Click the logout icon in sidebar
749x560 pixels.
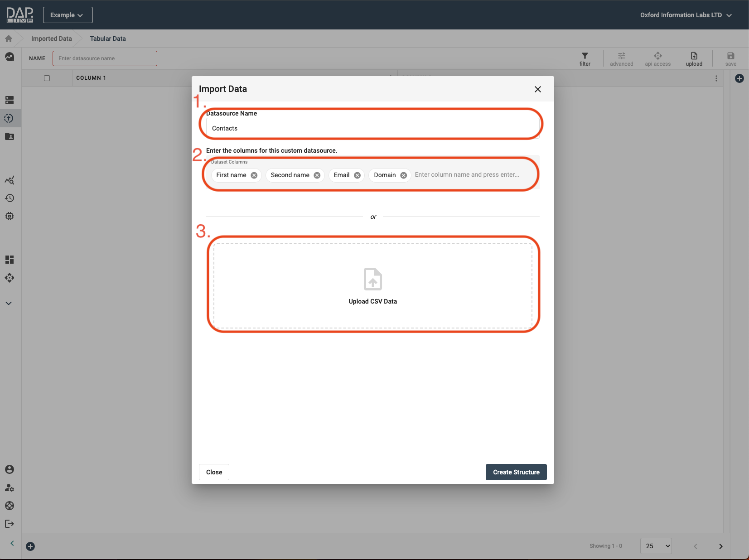coord(10,524)
